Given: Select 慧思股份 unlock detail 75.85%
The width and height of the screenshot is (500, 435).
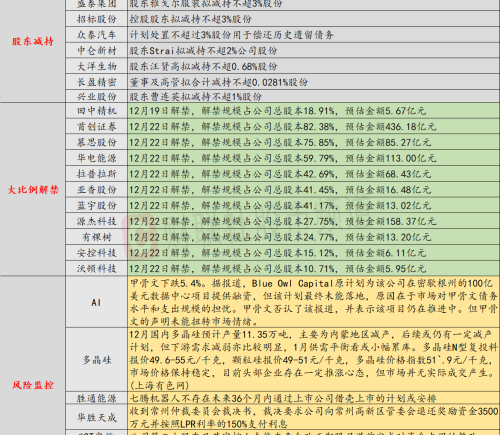Looking at the screenshot, I should pyautogui.click(x=280, y=142).
